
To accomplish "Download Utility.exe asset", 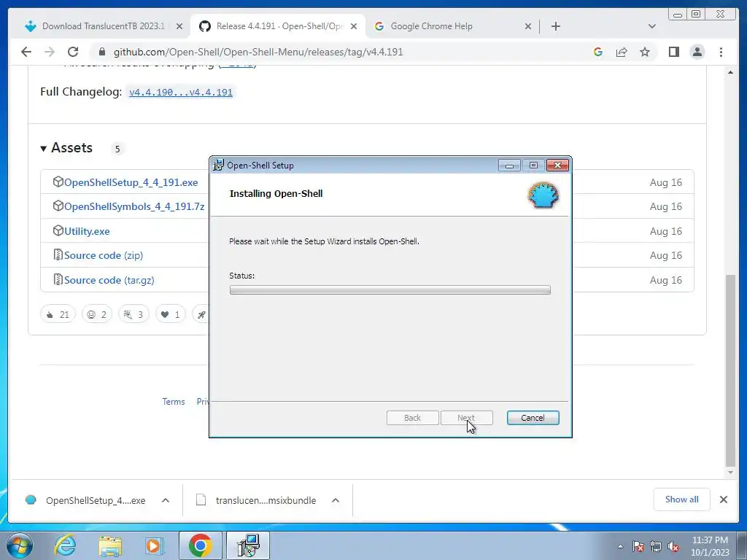I will 87,231.
